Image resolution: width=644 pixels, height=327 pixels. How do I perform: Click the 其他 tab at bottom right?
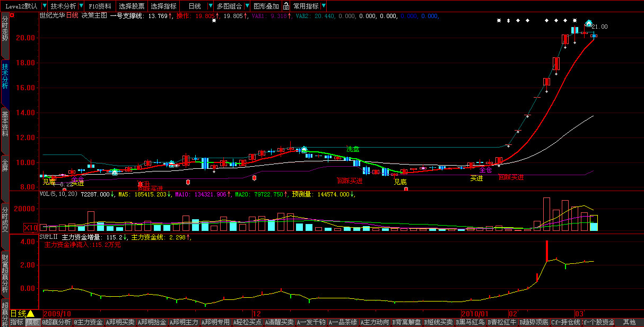click(629, 322)
